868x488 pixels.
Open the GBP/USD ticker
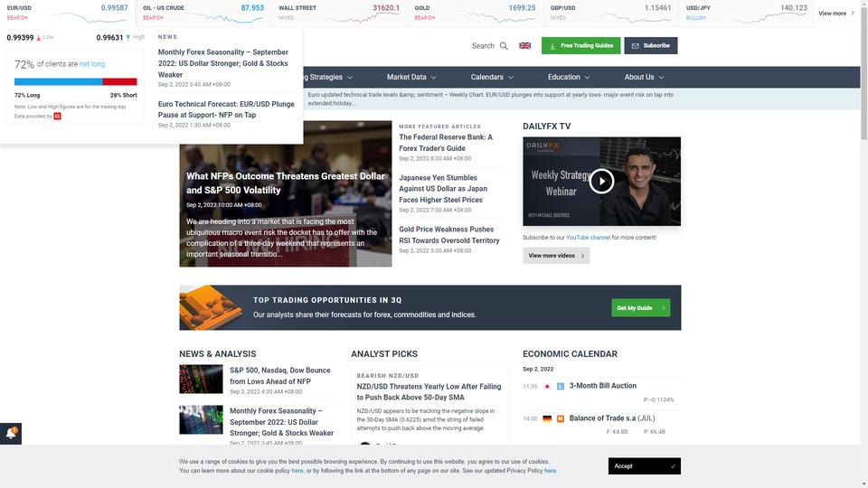610,14
